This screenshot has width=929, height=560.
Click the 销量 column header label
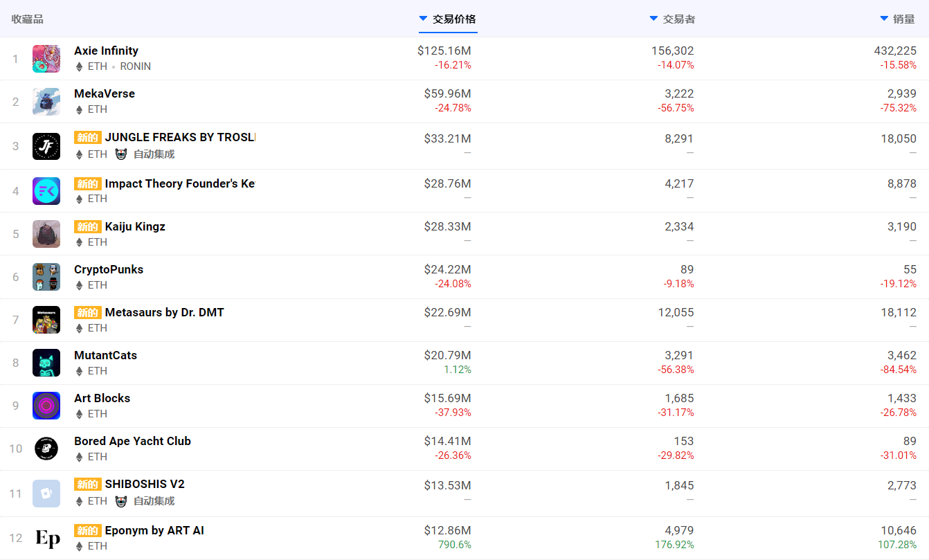pos(904,19)
